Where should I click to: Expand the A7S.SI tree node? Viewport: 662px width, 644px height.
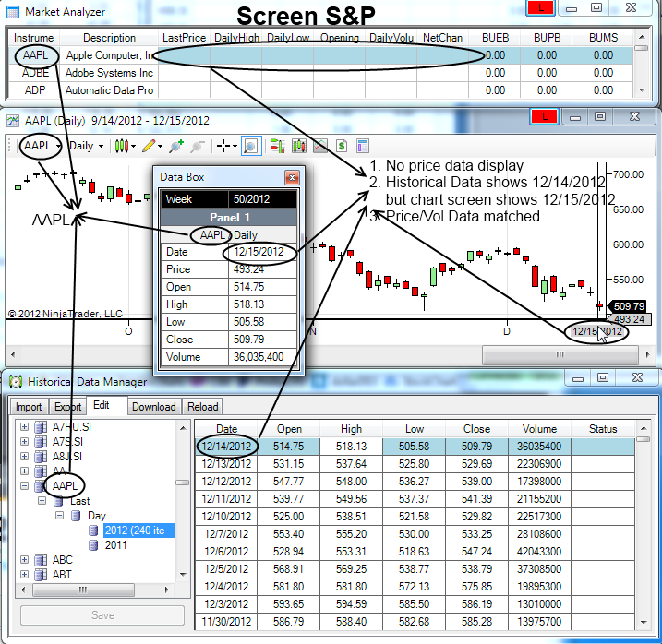pyautogui.click(x=25, y=441)
